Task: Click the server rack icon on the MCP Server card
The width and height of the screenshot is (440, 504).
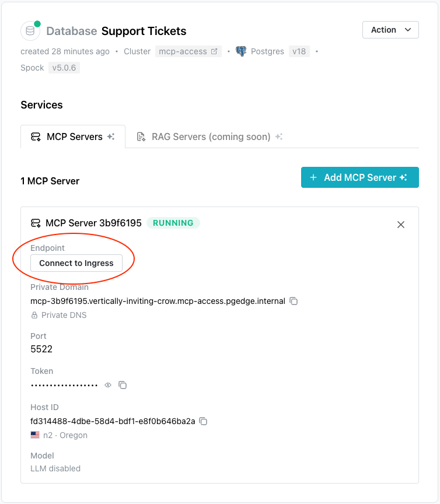Action: pos(35,223)
